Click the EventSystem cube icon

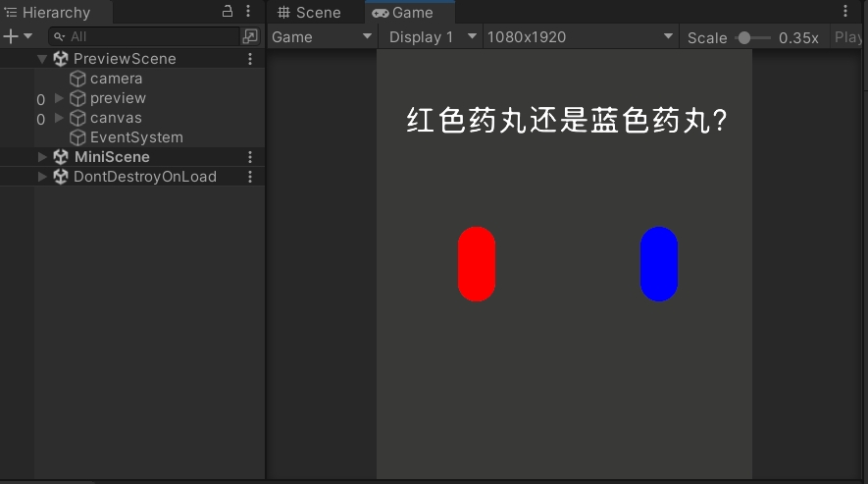[77, 137]
